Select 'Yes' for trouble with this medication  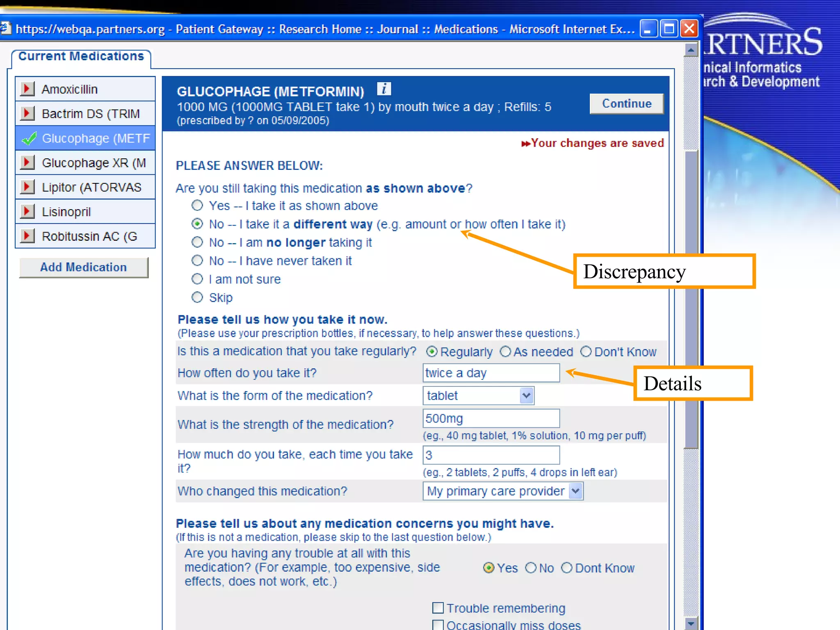[x=488, y=568]
